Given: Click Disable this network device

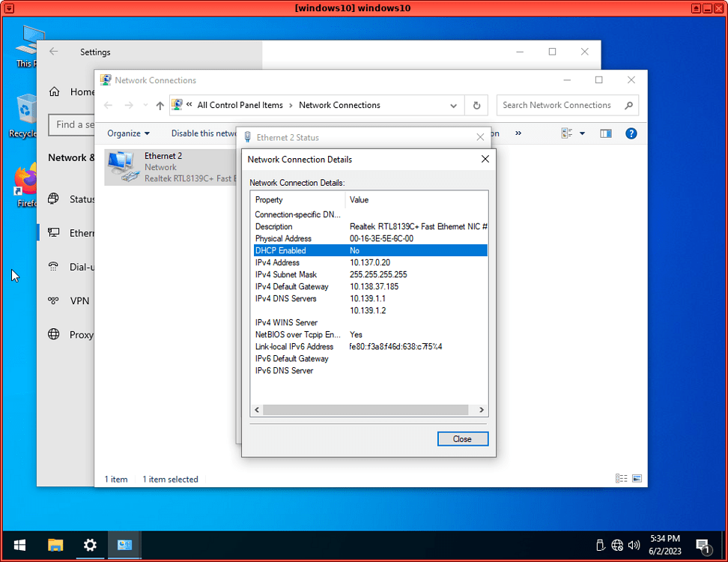Looking at the screenshot, I should coord(204,133).
